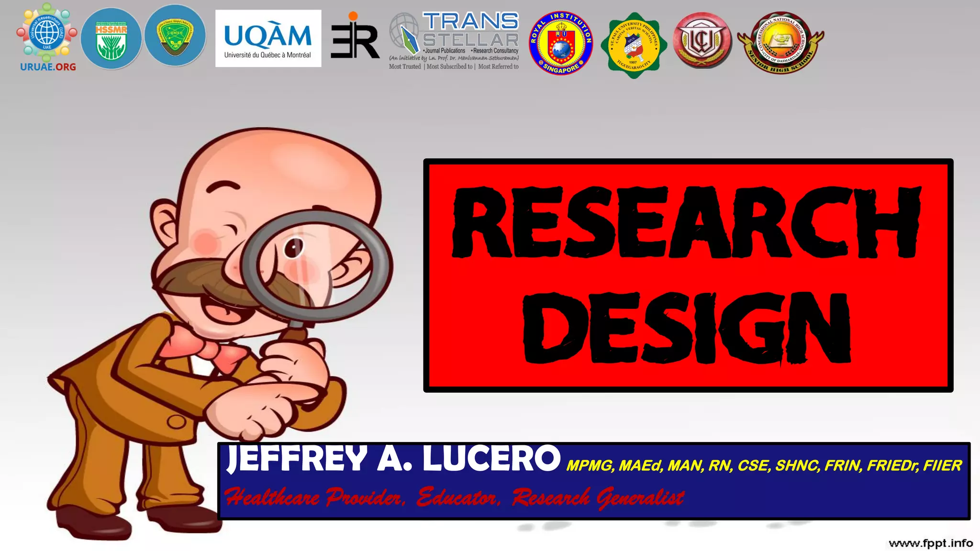Viewport: 980px width, 551px height.
Task: Click the HSSMR hands logo
Action: pos(111,38)
